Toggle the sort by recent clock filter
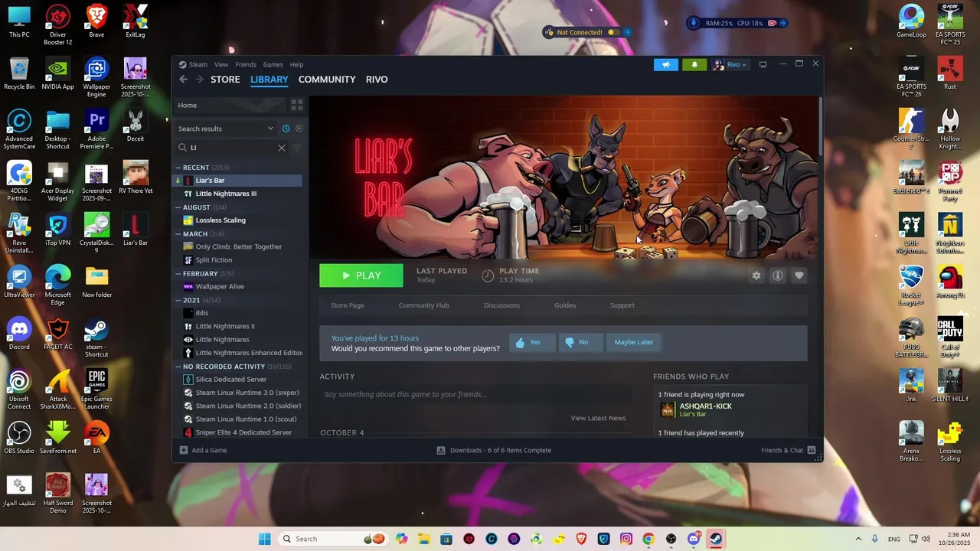Screen dimensions: 980x551 286,129
